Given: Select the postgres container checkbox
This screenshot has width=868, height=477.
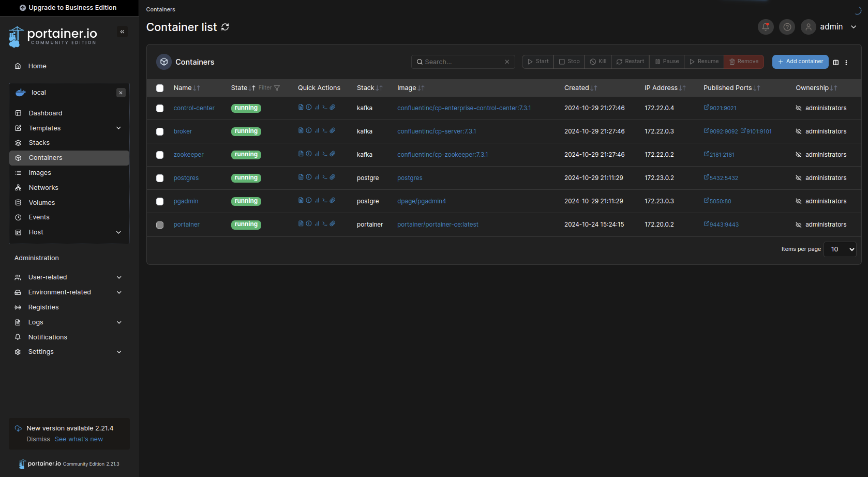Looking at the screenshot, I should (x=160, y=178).
